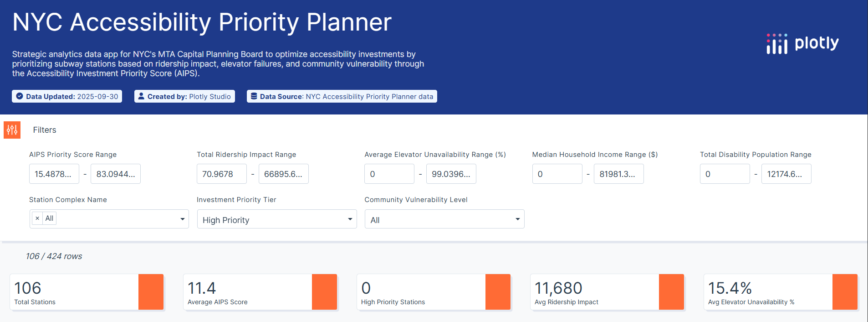Open the Community Vulnerability Level dropdown
Viewport: 868px width, 322px height.
[x=444, y=219]
